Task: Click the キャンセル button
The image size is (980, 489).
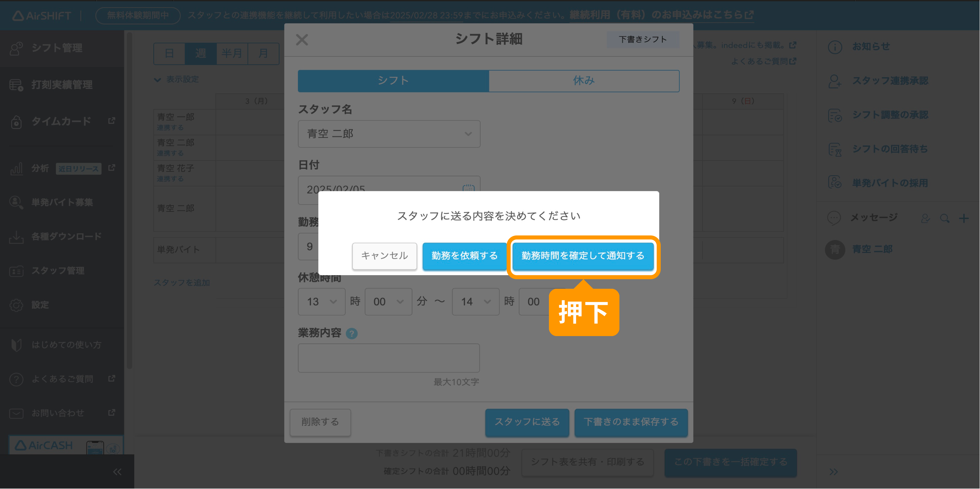Action: pos(384,256)
